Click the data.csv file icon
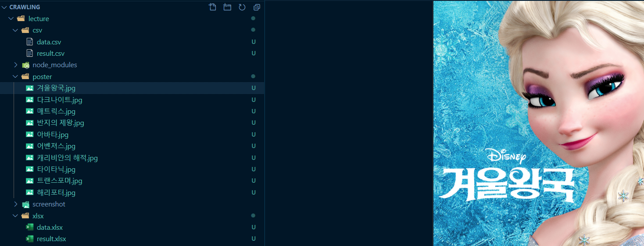 click(30, 42)
